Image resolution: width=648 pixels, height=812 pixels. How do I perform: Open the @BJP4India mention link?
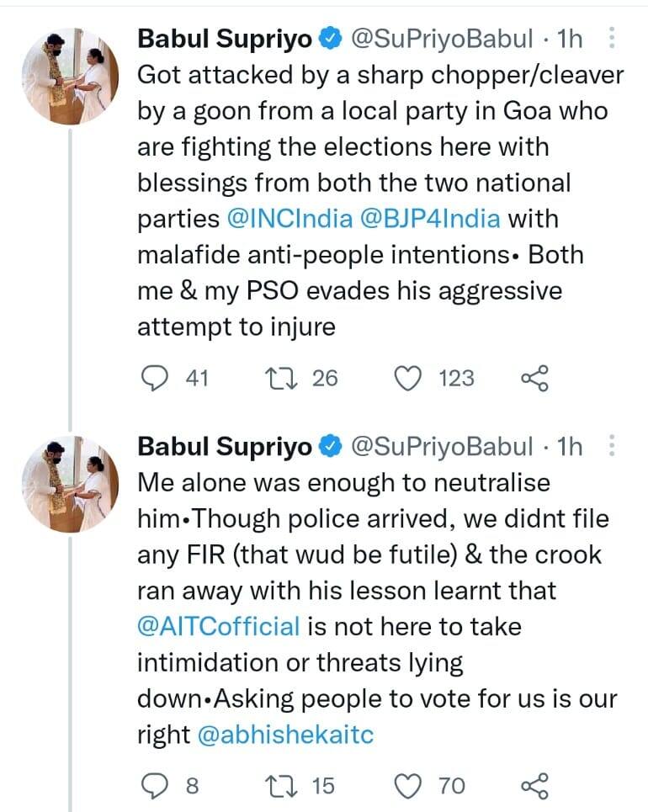point(430,219)
